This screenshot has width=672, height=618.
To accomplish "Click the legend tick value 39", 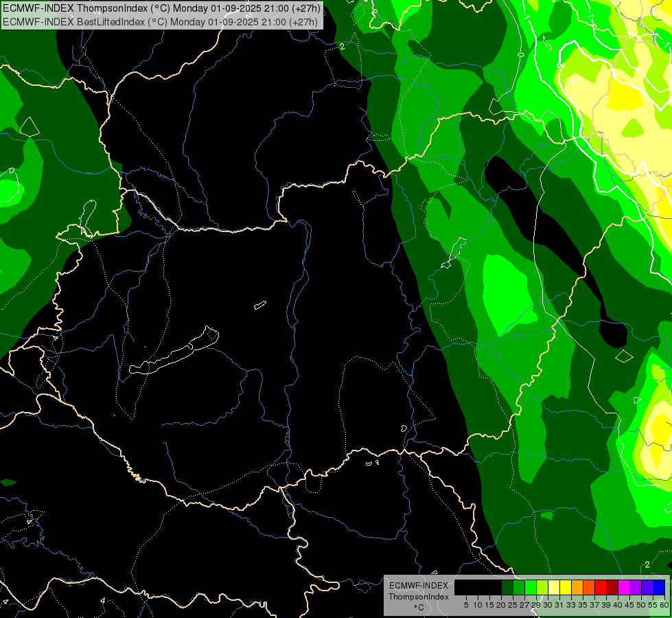I will click(x=606, y=605).
